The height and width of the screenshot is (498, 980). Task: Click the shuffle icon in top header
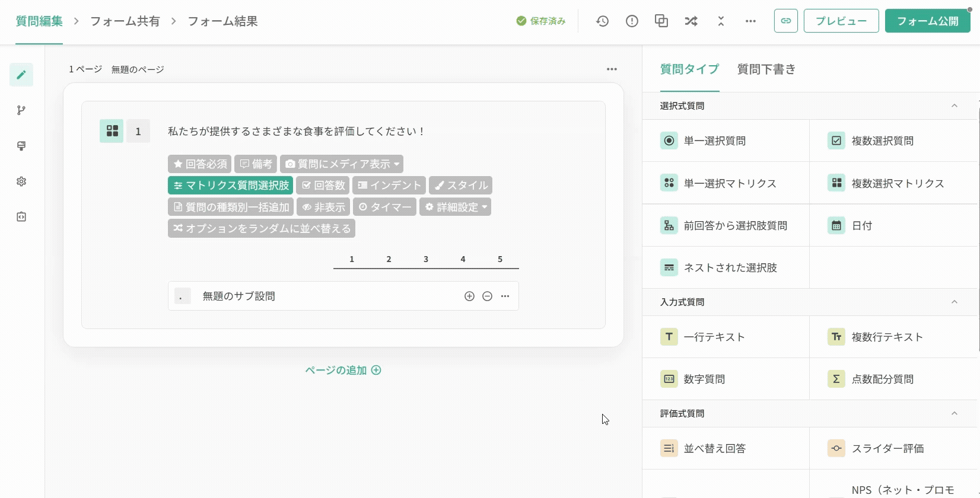691,21
